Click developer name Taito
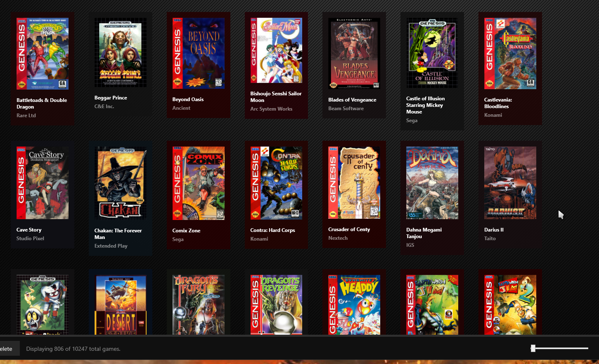 coord(490,239)
